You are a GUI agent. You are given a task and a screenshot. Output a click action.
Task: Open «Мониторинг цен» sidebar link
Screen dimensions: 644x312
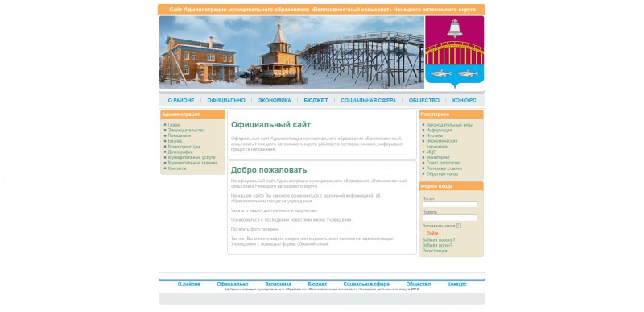pos(184,147)
